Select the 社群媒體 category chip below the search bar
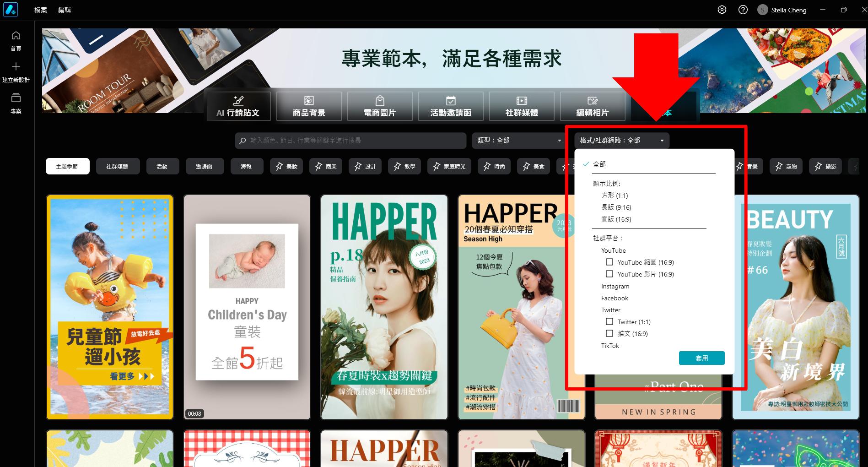The height and width of the screenshot is (467, 868). click(x=117, y=166)
